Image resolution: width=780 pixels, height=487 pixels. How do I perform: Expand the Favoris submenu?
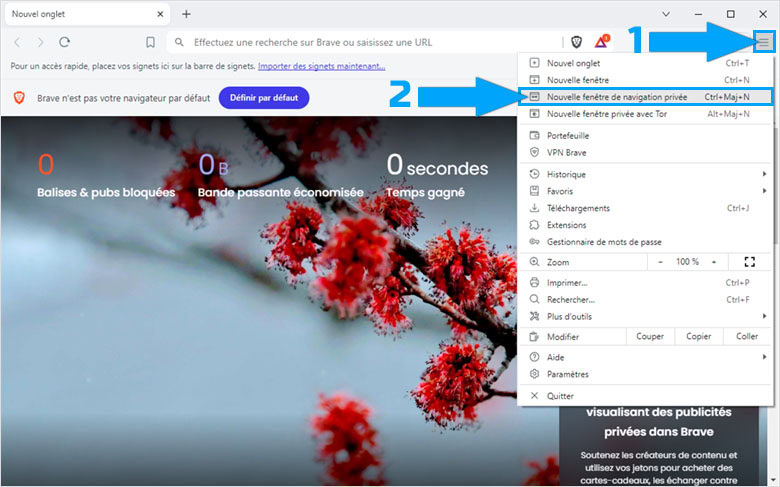645,192
